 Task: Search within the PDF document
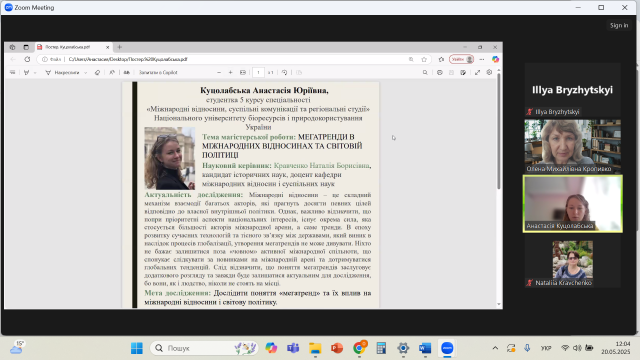click(x=425, y=72)
